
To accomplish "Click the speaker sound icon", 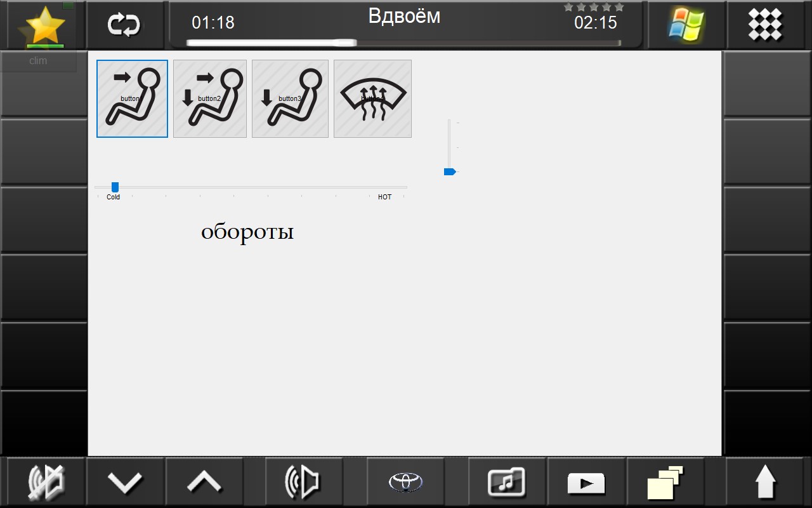I will (302, 483).
